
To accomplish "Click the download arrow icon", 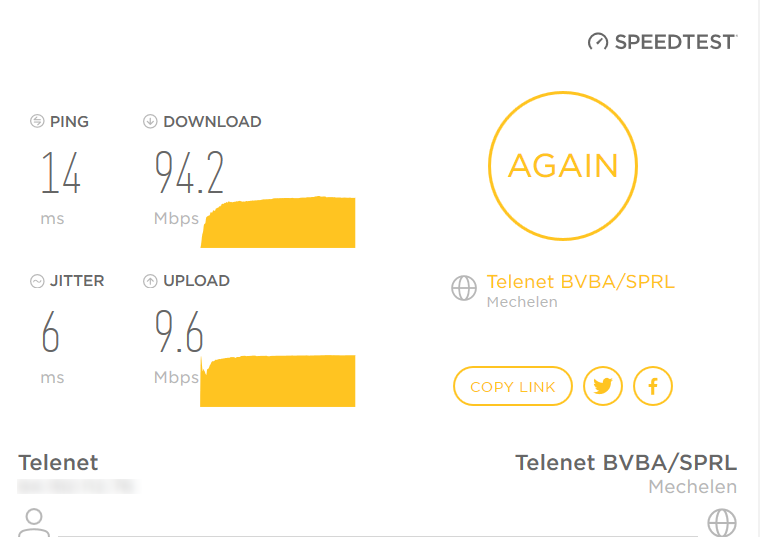I will (150, 122).
